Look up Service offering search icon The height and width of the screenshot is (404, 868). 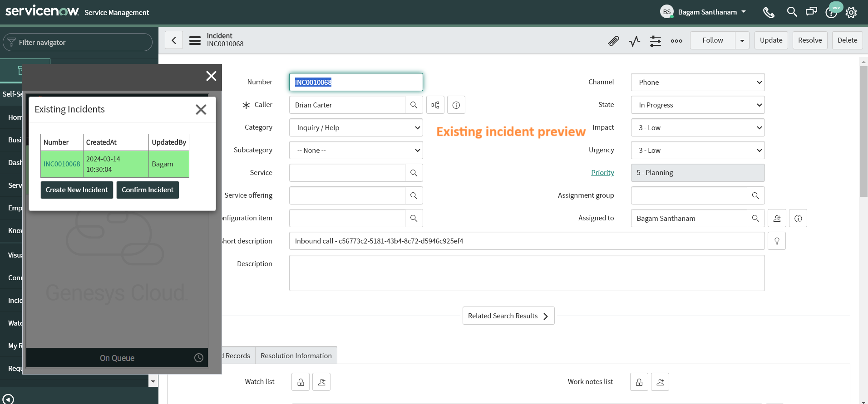pos(414,195)
